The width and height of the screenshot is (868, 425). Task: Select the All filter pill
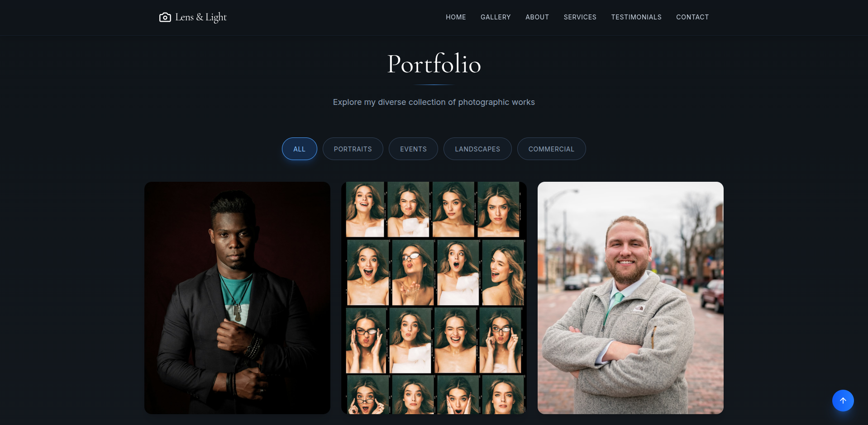tap(300, 149)
